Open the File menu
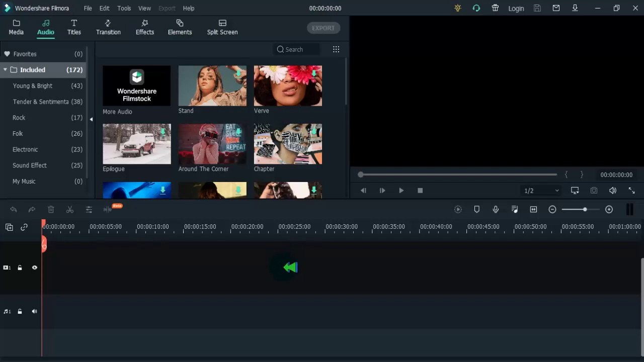This screenshot has width=644, height=362. click(88, 8)
